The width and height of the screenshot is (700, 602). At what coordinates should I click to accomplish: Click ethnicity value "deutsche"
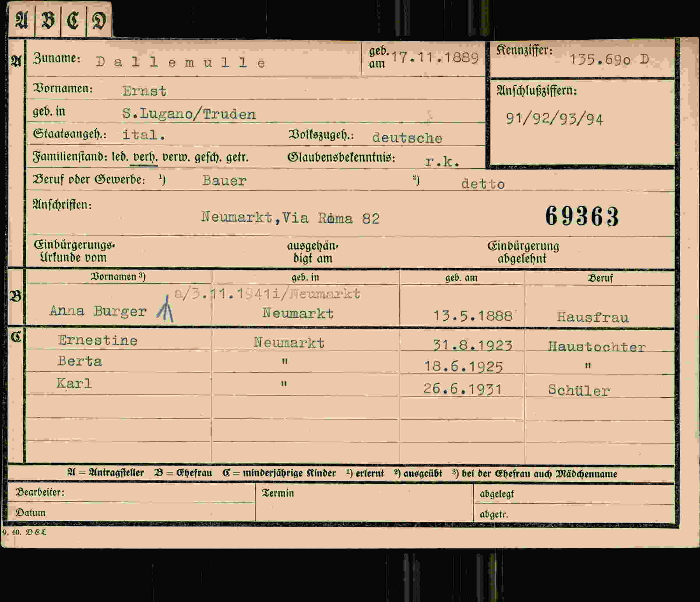pyautogui.click(x=407, y=138)
